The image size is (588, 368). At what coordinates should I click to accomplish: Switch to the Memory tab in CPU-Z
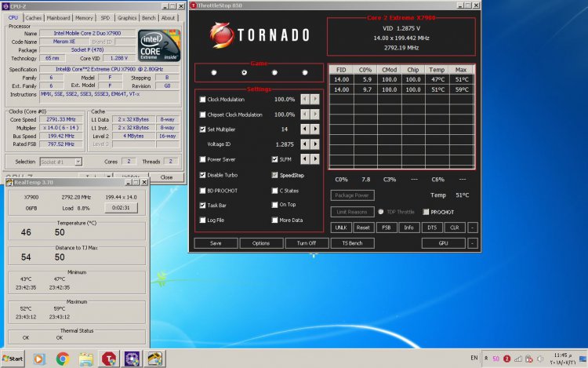84,17
